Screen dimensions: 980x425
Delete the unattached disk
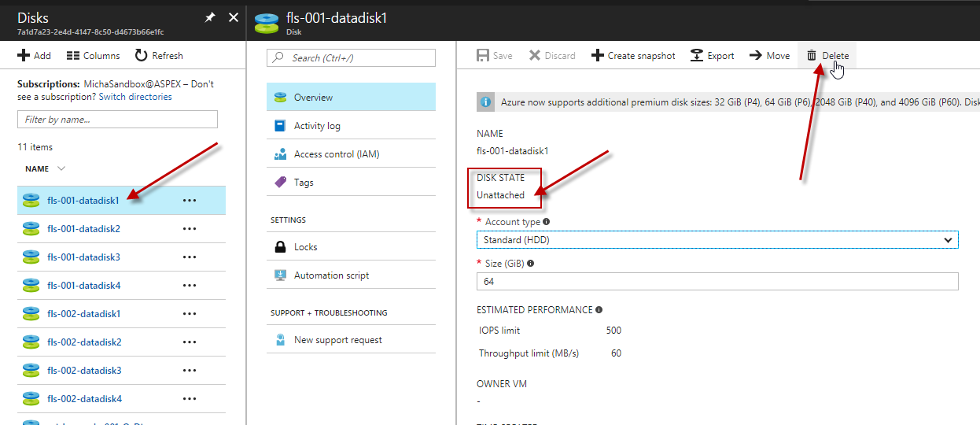[x=827, y=56]
